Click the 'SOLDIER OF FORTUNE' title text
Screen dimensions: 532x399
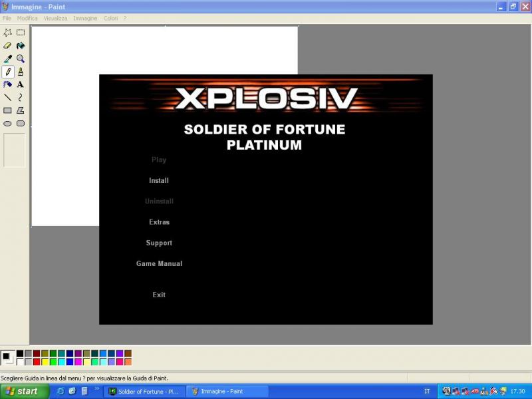[x=265, y=129]
